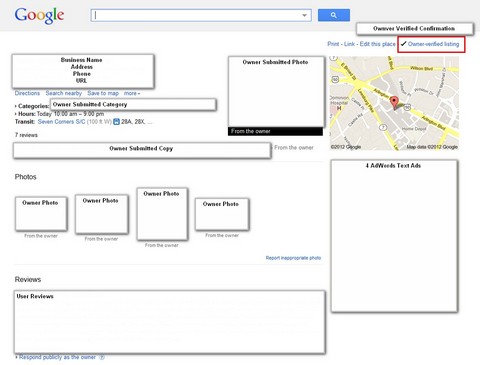Select Save to map link
Image resolution: width=480 pixels, height=365 pixels.
(103, 93)
